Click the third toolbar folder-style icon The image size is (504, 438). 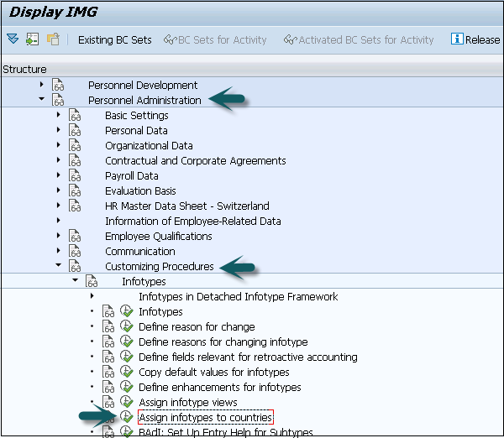point(53,39)
